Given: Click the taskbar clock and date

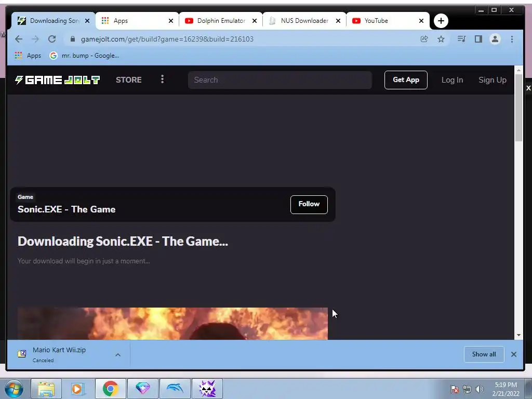Looking at the screenshot, I should click(506, 389).
